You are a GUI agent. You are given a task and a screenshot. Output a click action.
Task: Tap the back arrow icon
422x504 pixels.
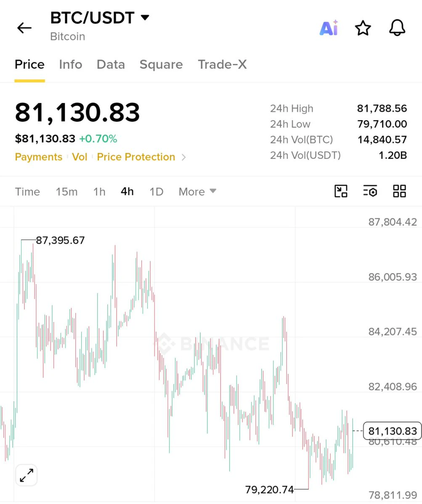point(24,28)
